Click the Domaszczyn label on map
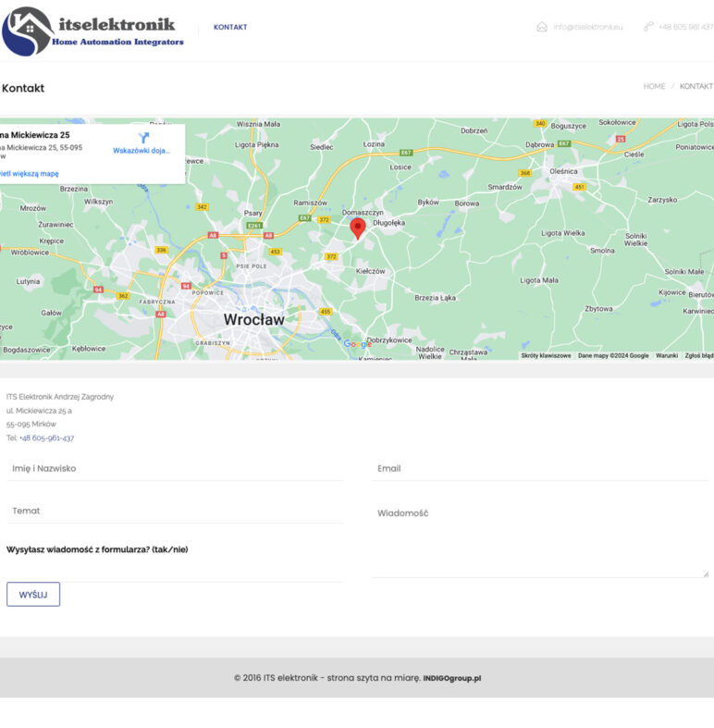This screenshot has height=728, width=714. [x=363, y=212]
